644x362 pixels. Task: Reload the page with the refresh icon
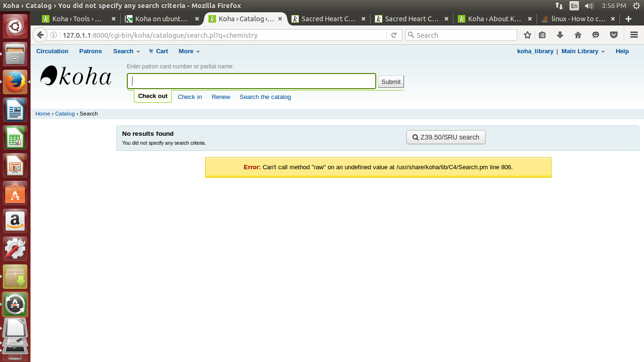click(x=394, y=35)
